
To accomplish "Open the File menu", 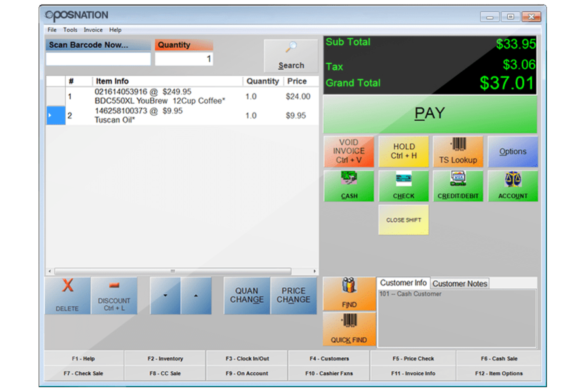I will tap(51, 30).
